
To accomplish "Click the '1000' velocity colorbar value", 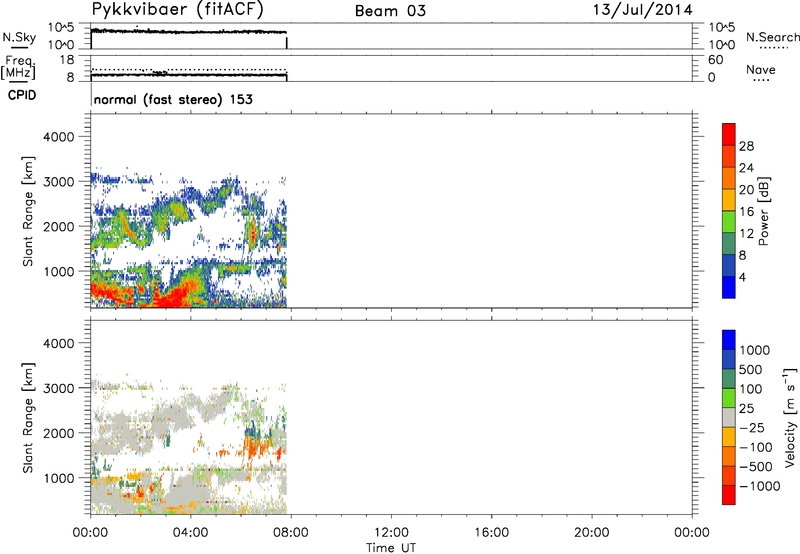I will [754, 350].
